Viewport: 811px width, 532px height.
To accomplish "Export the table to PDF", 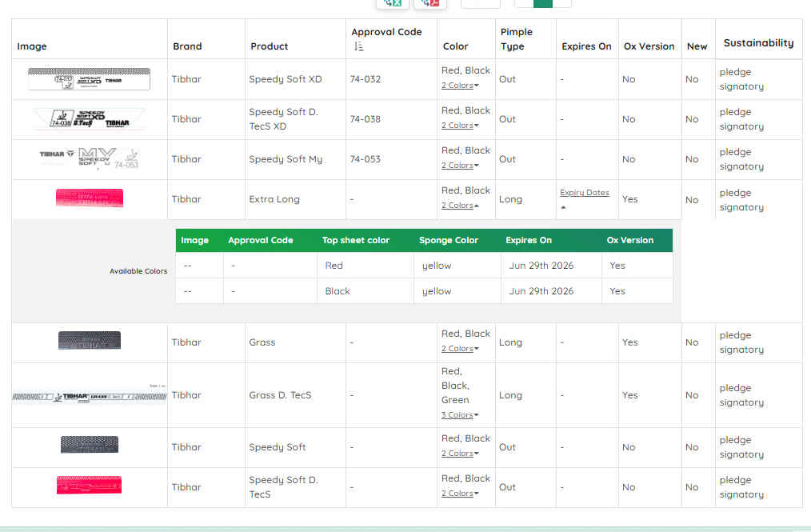I will click(x=429, y=3).
